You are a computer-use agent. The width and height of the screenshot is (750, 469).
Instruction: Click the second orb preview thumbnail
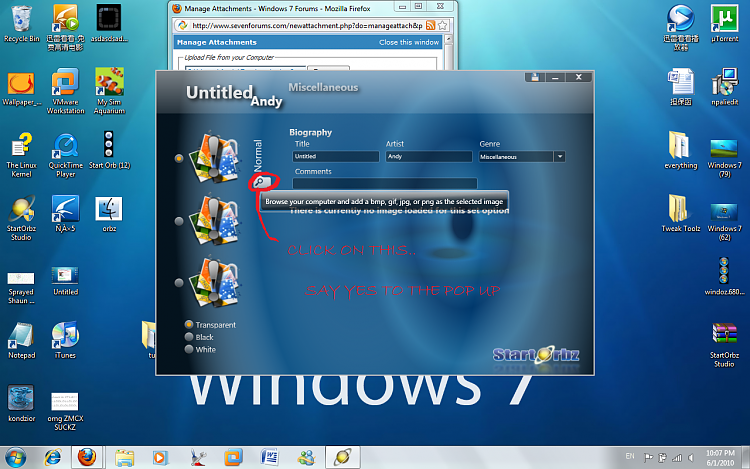214,220
